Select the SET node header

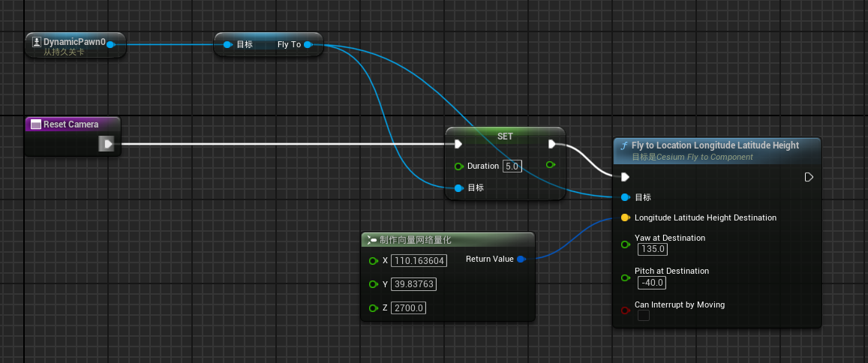coord(506,136)
